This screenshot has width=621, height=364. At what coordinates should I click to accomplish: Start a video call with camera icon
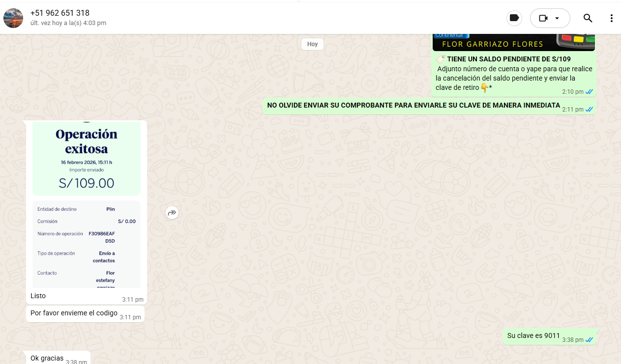point(543,18)
